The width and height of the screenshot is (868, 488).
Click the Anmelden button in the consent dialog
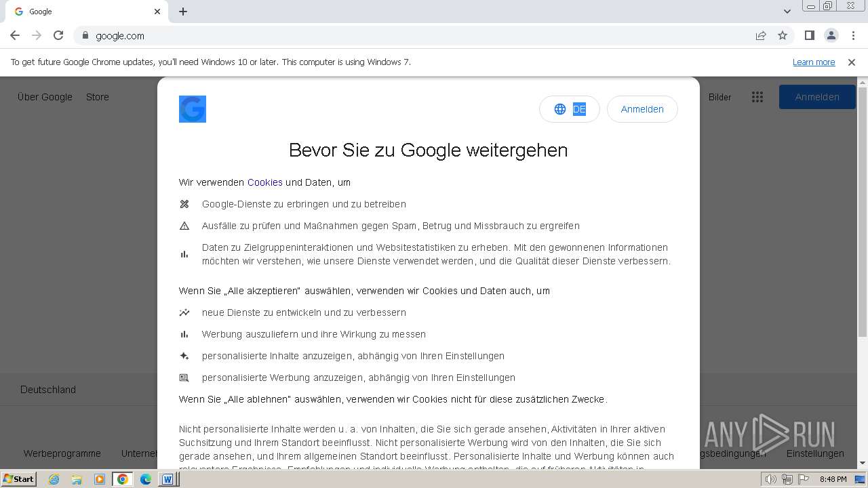point(642,109)
